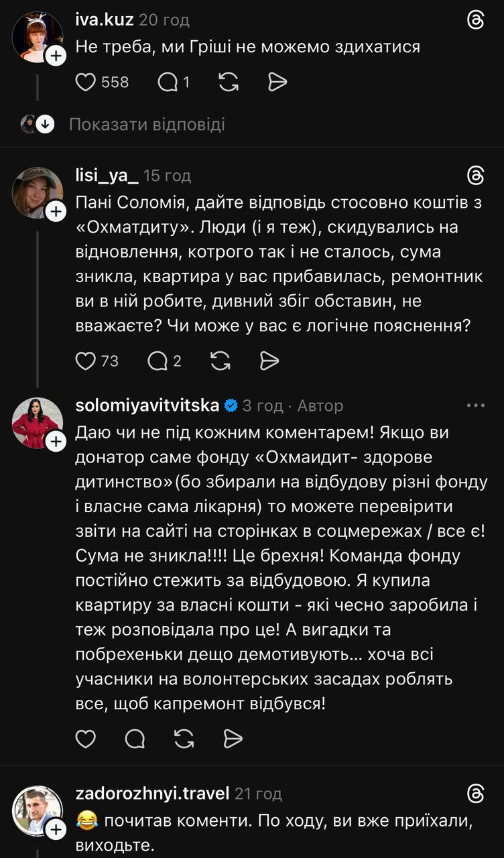Share lisi_ya_'s comment via send icon
The image size is (504, 858).
tap(269, 361)
